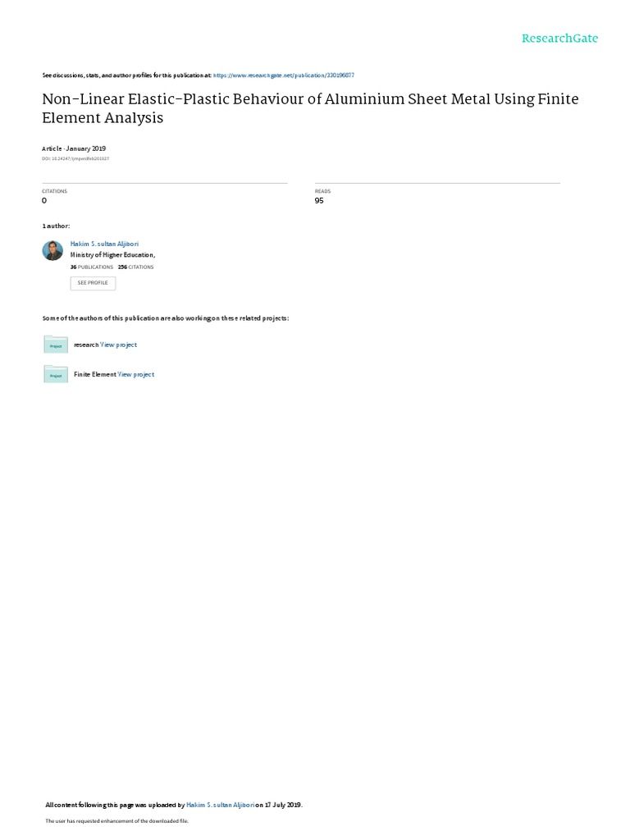This screenshot has height=840, width=630.
Task: Click the uploader name link in footer
Action: [x=220, y=805]
